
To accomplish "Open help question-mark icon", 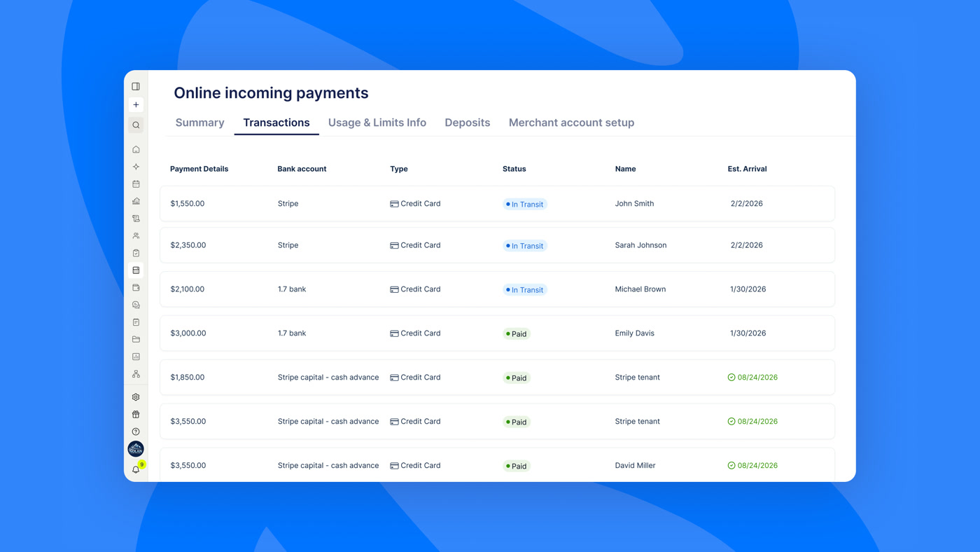I will [136, 432].
